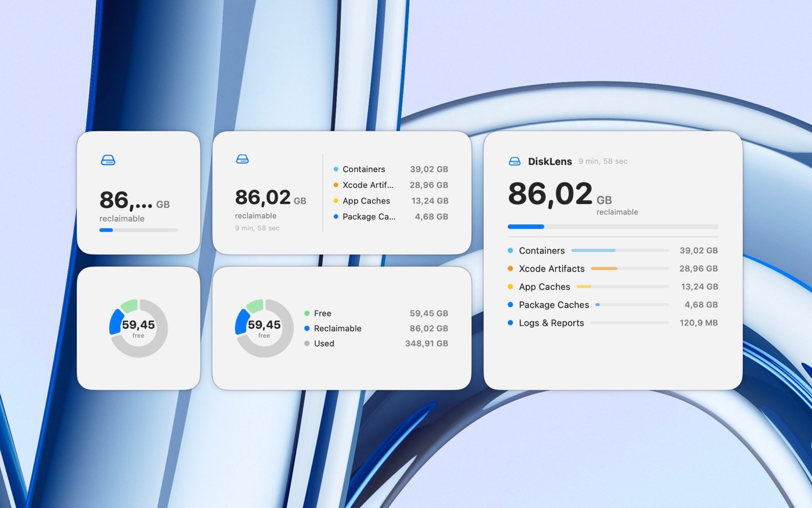Click the truncated '86,... GB' value in small widget
The image size is (812, 508).
point(134,201)
